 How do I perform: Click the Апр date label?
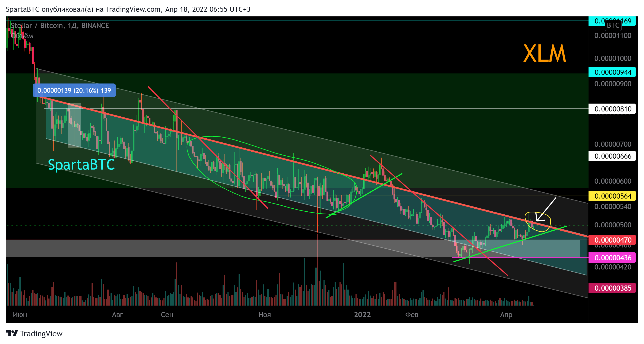click(506, 315)
